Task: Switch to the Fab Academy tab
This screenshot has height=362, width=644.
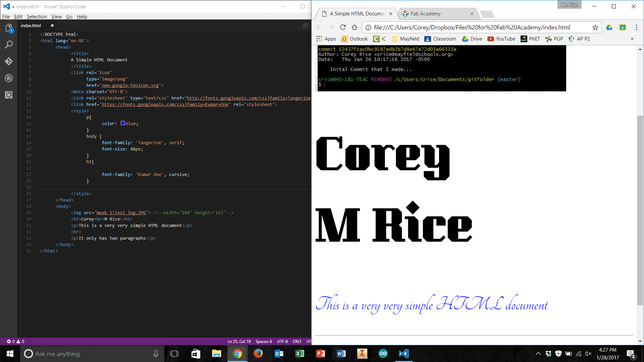Action: 426,14
